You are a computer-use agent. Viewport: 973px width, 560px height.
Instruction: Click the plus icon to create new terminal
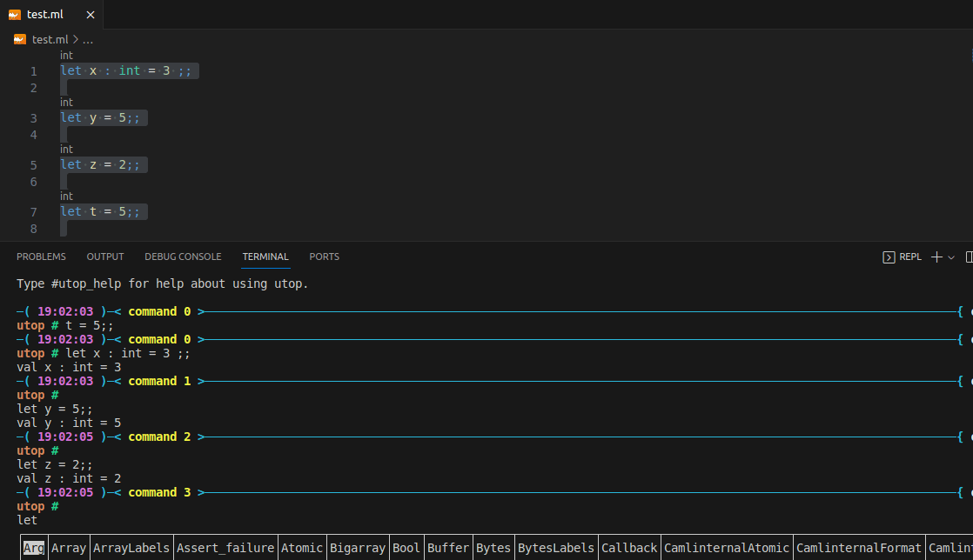pos(935,257)
